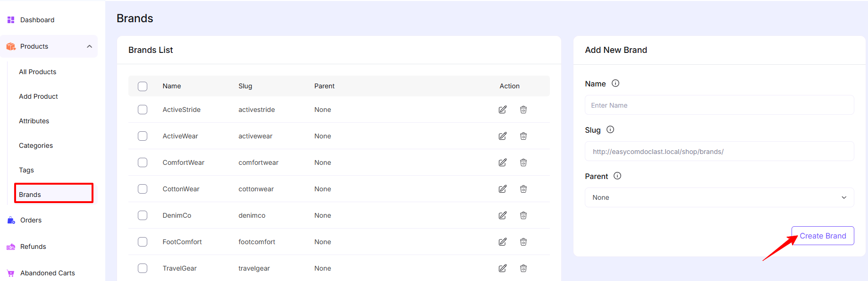This screenshot has height=281, width=868.
Task: Delete the CottonWear brand
Action: point(523,189)
